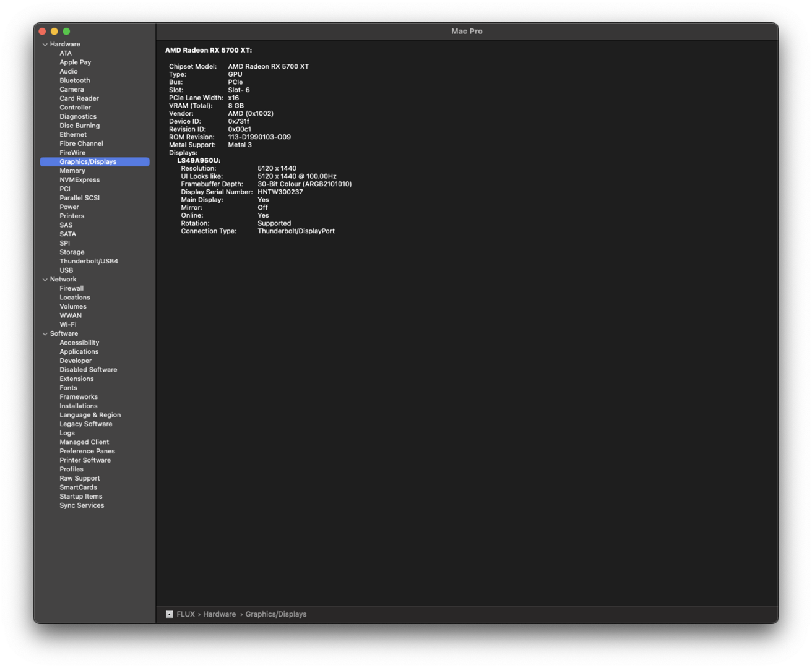The height and width of the screenshot is (668, 812).
Task: Open the Applications list
Action: click(x=79, y=352)
